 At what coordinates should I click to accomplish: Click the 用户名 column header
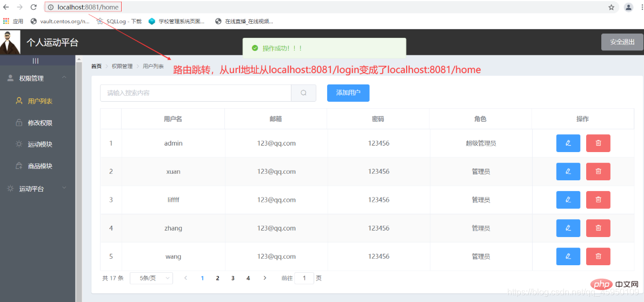[x=173, y=119]
